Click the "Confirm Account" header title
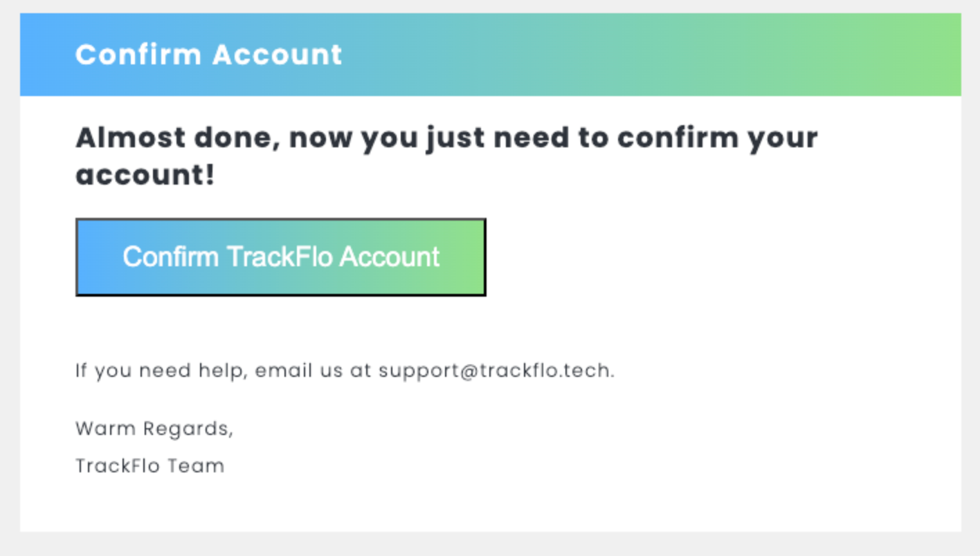 point(208,55)
